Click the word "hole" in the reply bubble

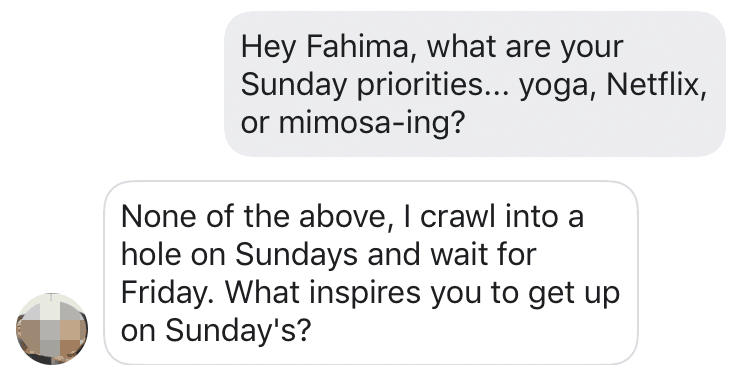(152, 254)
